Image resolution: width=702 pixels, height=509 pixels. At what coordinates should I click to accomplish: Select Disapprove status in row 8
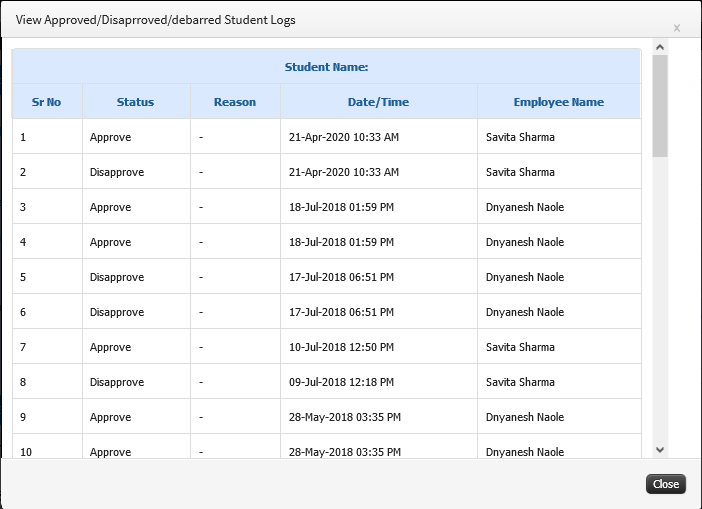(x=117, y=382)
